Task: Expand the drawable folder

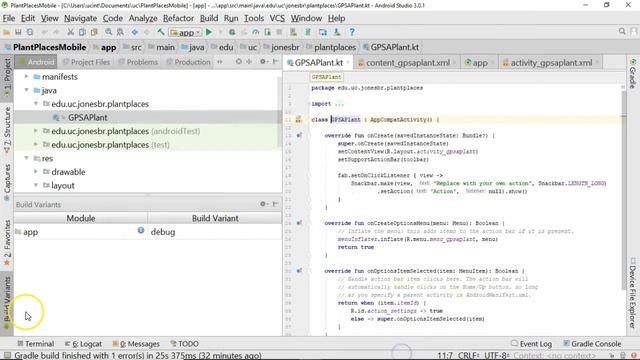Action: tap(36, 171)
